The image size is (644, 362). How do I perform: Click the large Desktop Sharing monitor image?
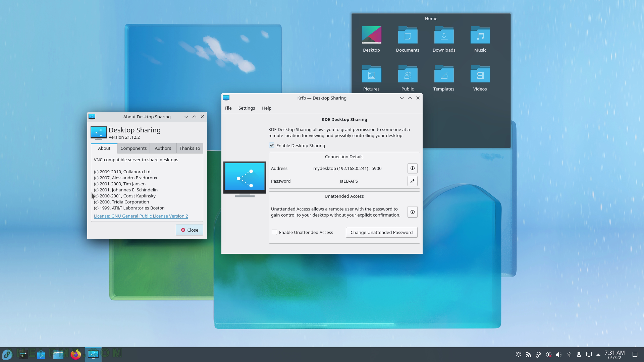245,179
